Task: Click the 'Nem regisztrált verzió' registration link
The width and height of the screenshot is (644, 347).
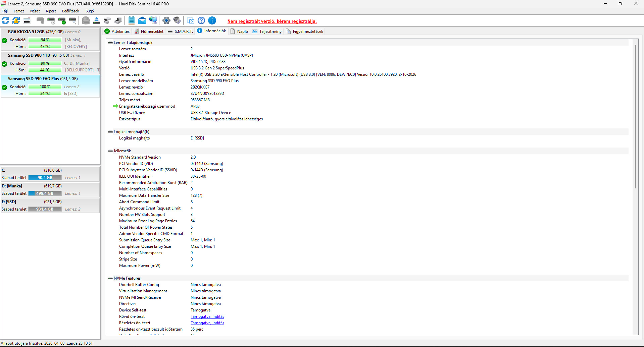Action: pos(272,21)
